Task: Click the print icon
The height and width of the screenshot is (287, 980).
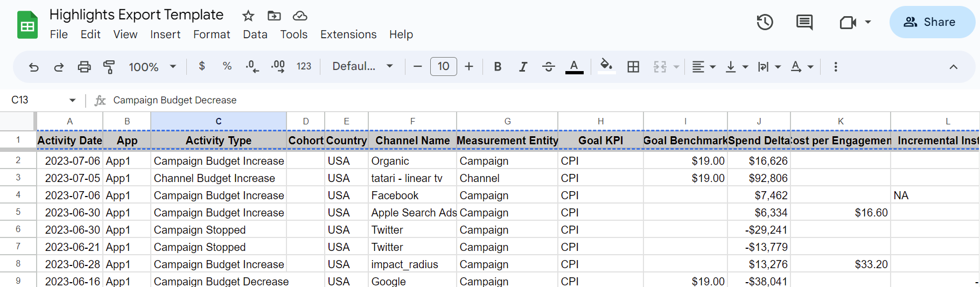Action: (84, 67)
